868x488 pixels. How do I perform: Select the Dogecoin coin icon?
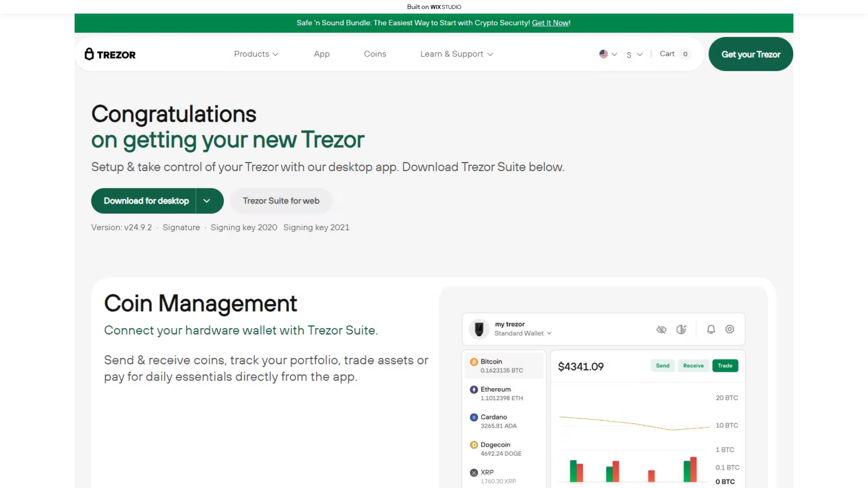[473, 445]
